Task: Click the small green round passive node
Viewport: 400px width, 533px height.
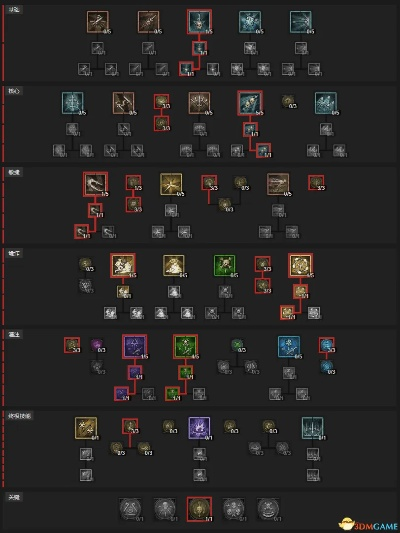Action: coord(237,345)
